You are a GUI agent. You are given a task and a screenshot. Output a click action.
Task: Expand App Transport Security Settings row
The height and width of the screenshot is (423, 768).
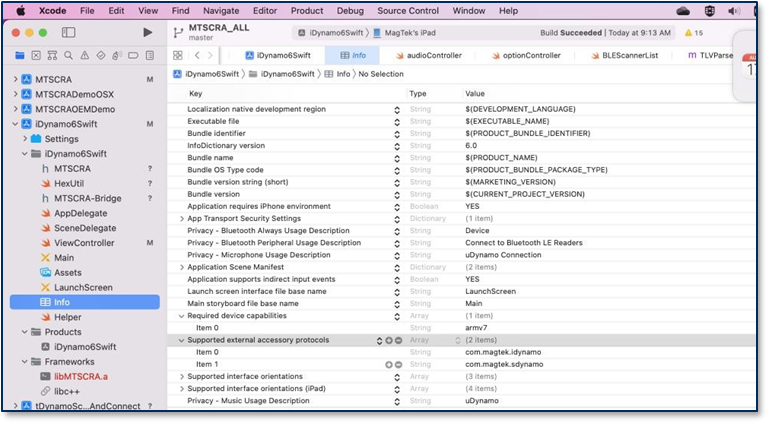tap(182, 219)
